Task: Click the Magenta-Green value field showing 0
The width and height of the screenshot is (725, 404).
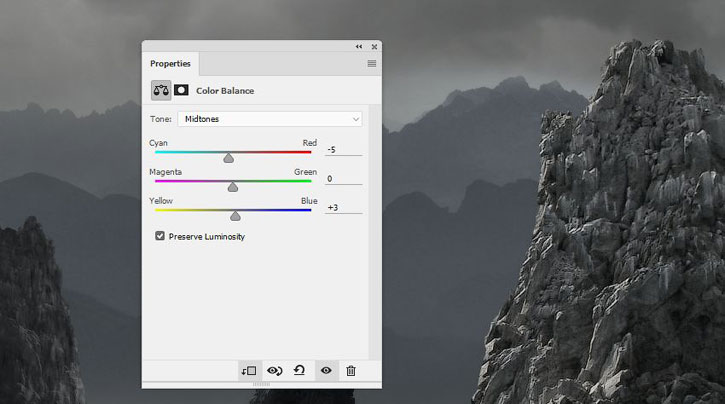Action: click(344, 179)
